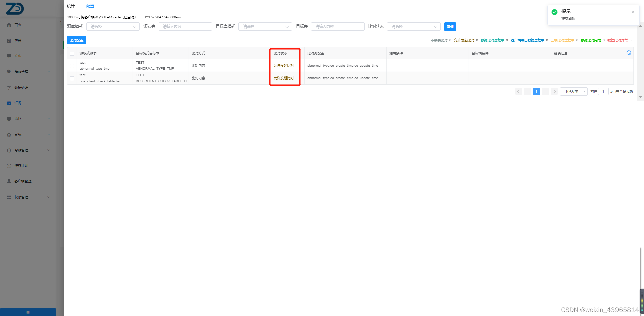Open the 发布 monitor icon in sidebar
Viewport: 644px width, 316px height.
[x=9, y=56]
